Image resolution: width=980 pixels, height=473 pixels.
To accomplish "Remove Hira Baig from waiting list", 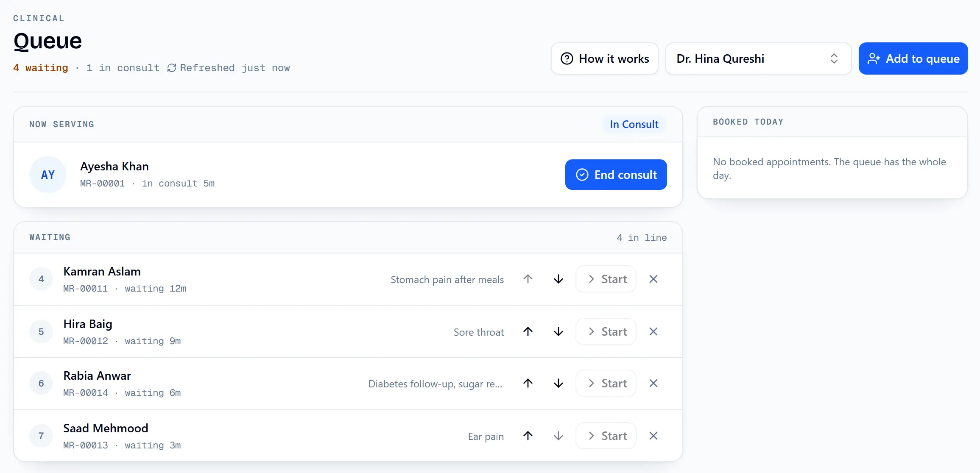I will point(653,331).
